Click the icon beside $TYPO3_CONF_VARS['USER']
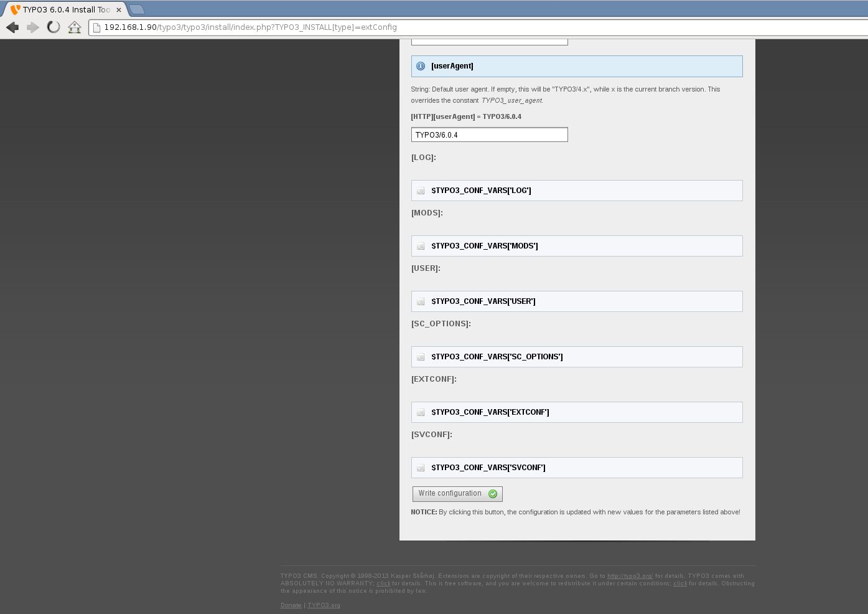Screen dimensions: 868x614 [421, 301]
